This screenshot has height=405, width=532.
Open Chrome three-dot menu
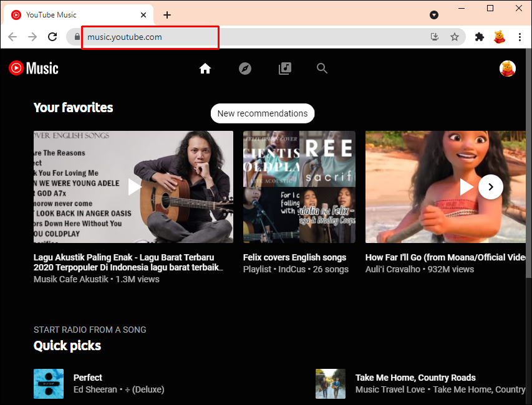520,37
